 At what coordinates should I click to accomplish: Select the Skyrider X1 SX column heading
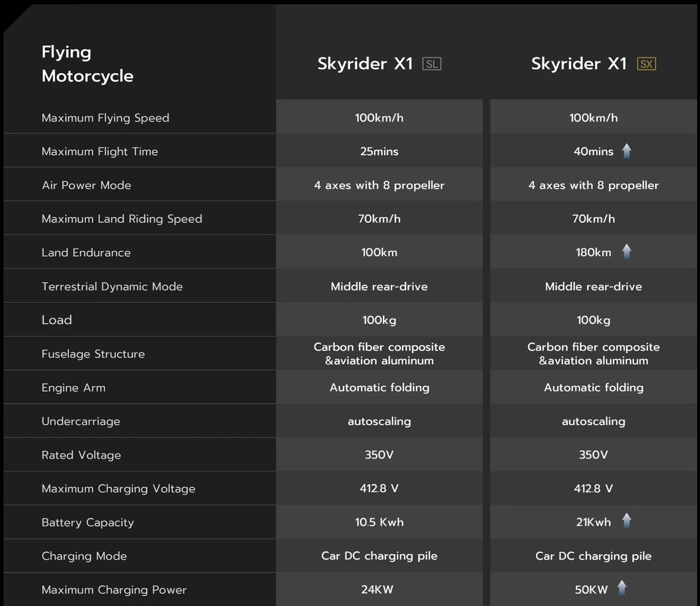pyautogui.click(x=579, y=63)
